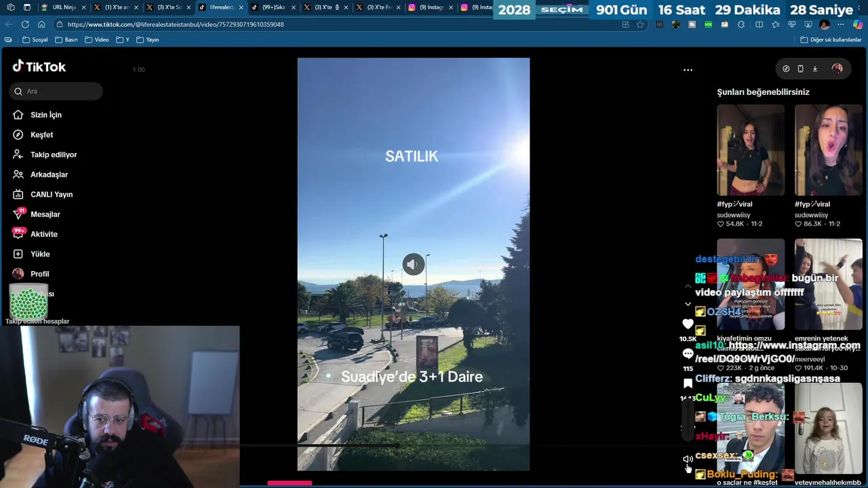
Task: Open the video comments bubble
Action: click(688, 354)
